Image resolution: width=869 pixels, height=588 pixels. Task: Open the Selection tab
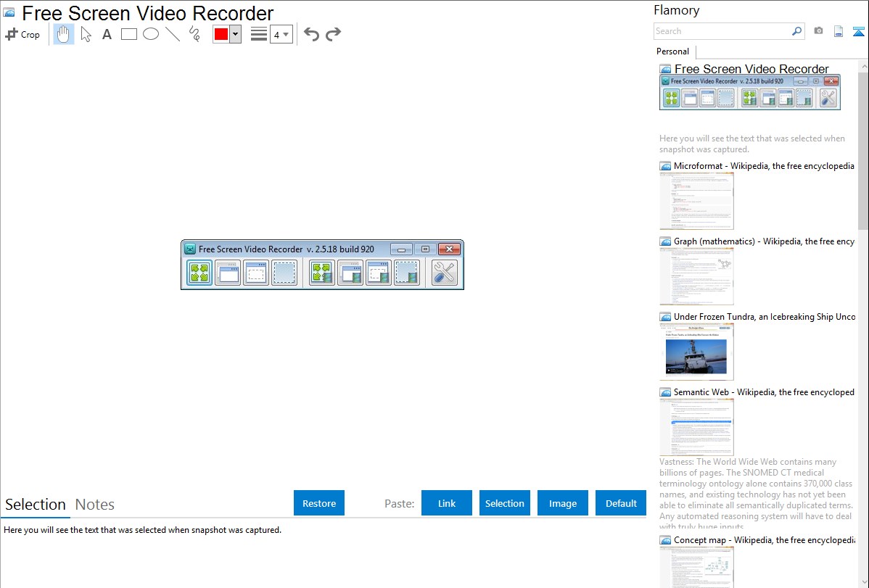pyautogui.click(x=36, y=505)
